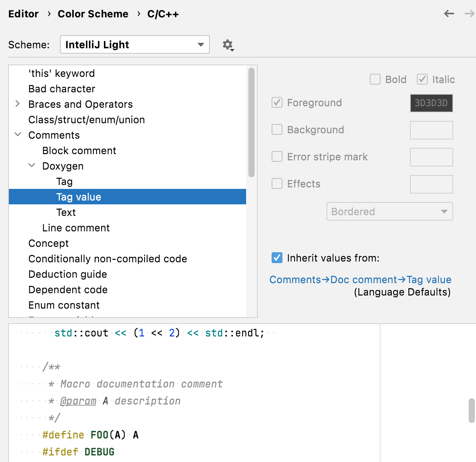This screenshot has height=462, width=476.
Task: Open the scheme settings gear icon
Action: [x=228, y=44]
